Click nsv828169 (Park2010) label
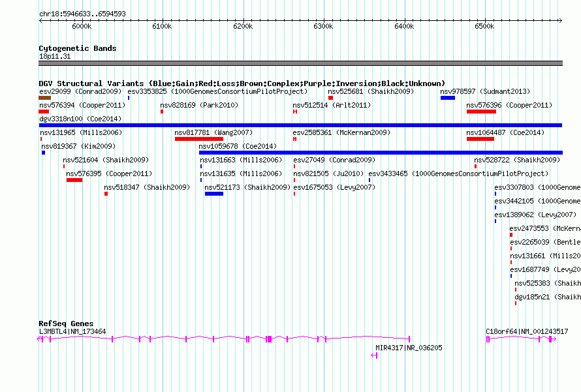This screenshot has height=392, width=581. tap(199, 105)
